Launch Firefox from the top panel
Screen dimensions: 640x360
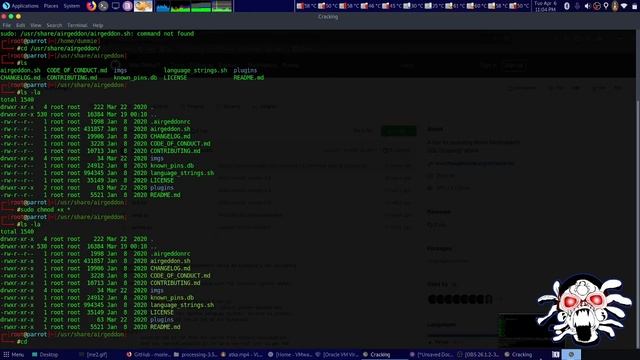point(91,6)
